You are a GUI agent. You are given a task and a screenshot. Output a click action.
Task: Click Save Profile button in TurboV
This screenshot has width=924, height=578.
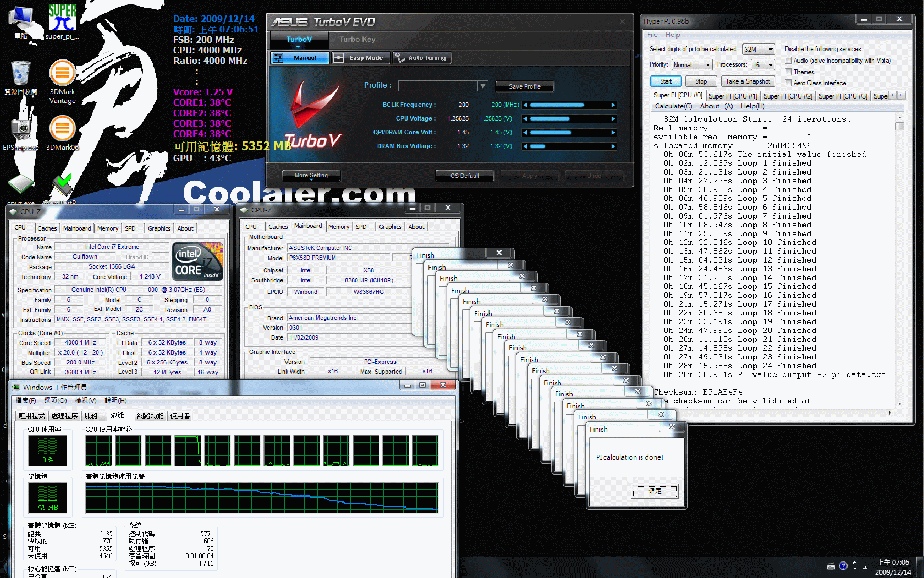point(524,86)
